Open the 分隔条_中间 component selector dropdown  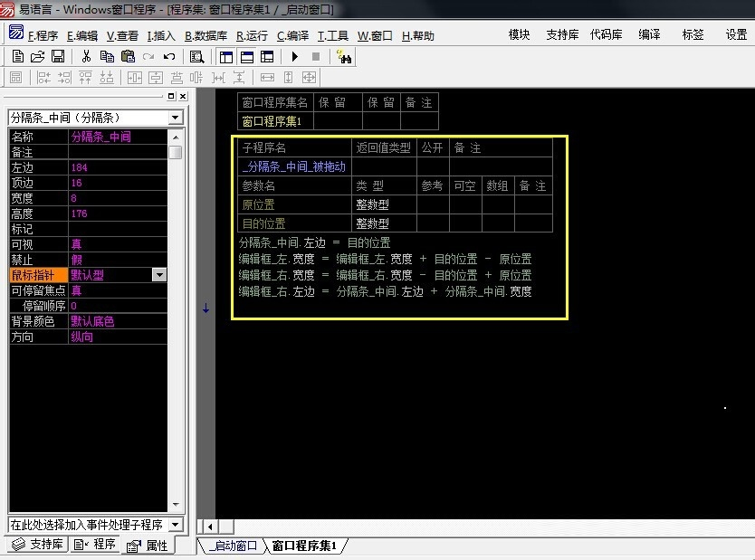[x=176, y=118]
